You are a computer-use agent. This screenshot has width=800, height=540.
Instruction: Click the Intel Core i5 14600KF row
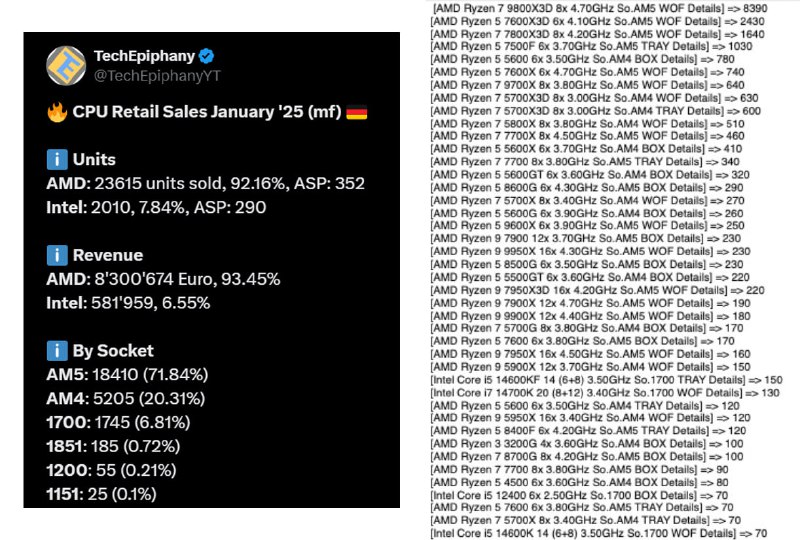click(606, 380)
